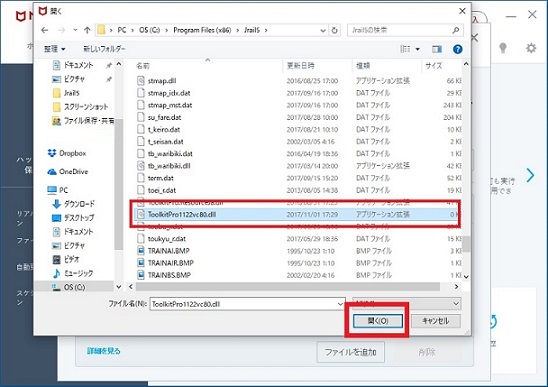This screenshot has height=387, width=548.
Task: Select ファイル保存・共有 in the sidebar
Action: [89, 121]
